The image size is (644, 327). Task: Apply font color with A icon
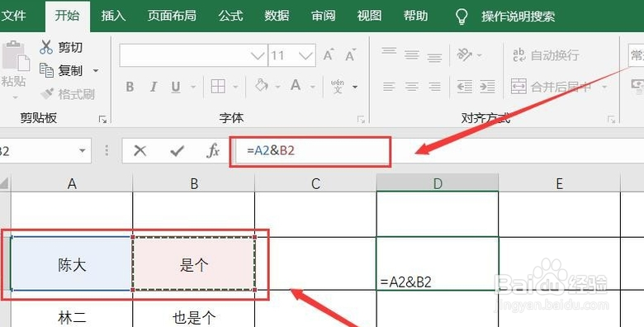(296, 86)
